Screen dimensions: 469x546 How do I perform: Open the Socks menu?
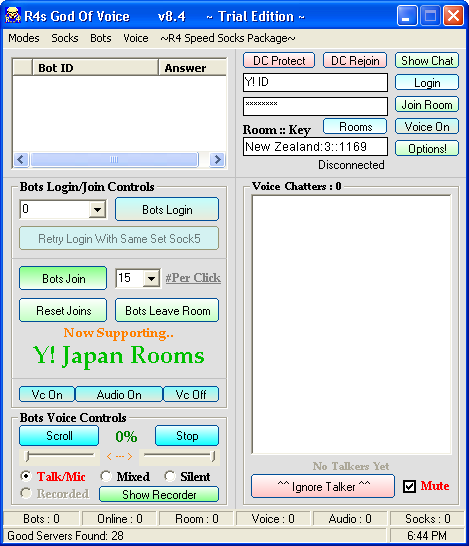pyautogui.click(x=65, y=38)
